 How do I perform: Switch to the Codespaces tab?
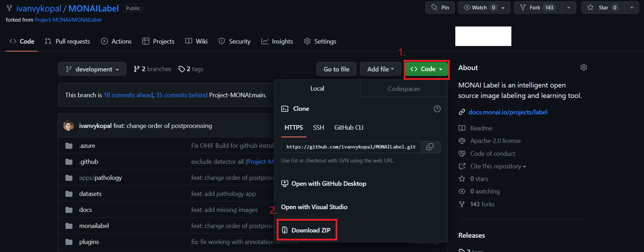click(404, 89)
